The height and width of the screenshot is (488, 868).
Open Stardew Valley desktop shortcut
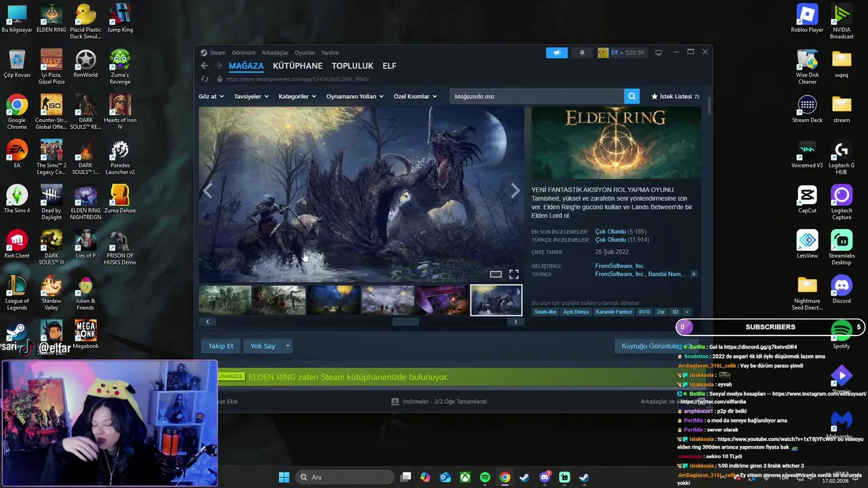(x=51, y=293)
